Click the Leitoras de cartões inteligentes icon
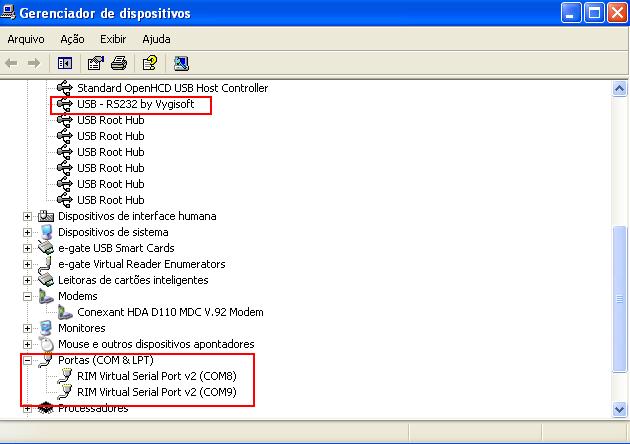 (x=46, y=280)
